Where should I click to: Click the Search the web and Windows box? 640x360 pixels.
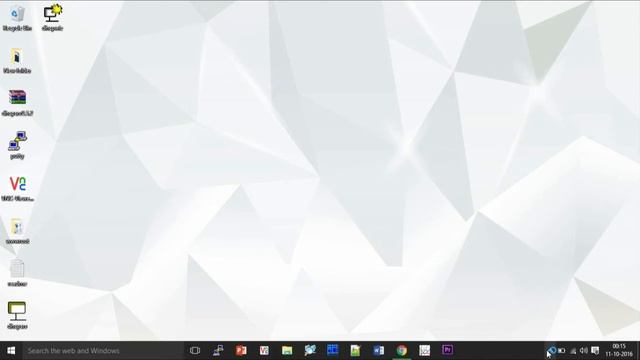102,351
